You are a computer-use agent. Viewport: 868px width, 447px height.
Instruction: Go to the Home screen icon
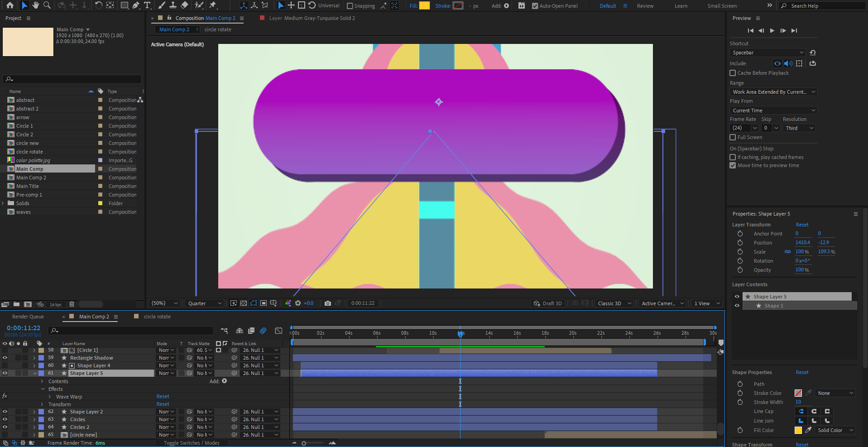point(10,5)
